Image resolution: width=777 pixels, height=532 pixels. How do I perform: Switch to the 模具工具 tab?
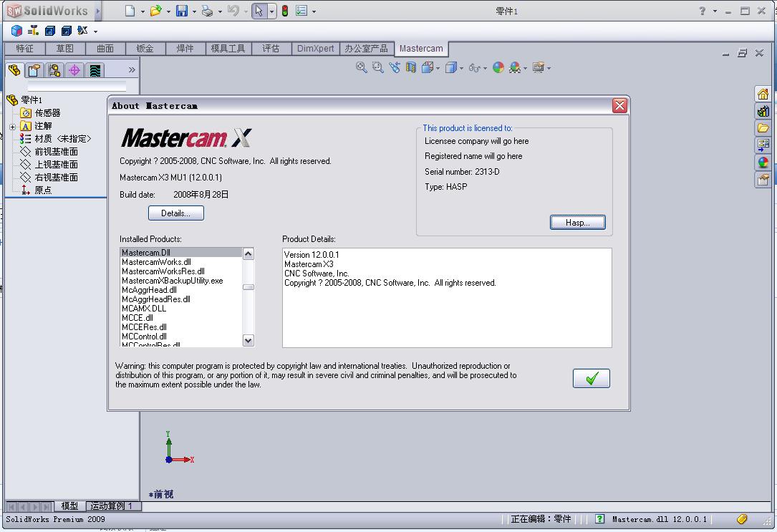228,49
